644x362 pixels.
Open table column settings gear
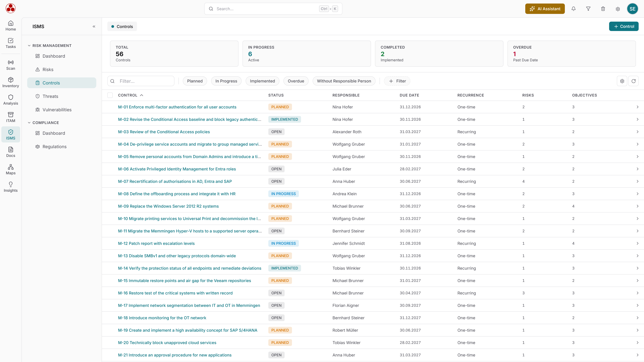622,81
